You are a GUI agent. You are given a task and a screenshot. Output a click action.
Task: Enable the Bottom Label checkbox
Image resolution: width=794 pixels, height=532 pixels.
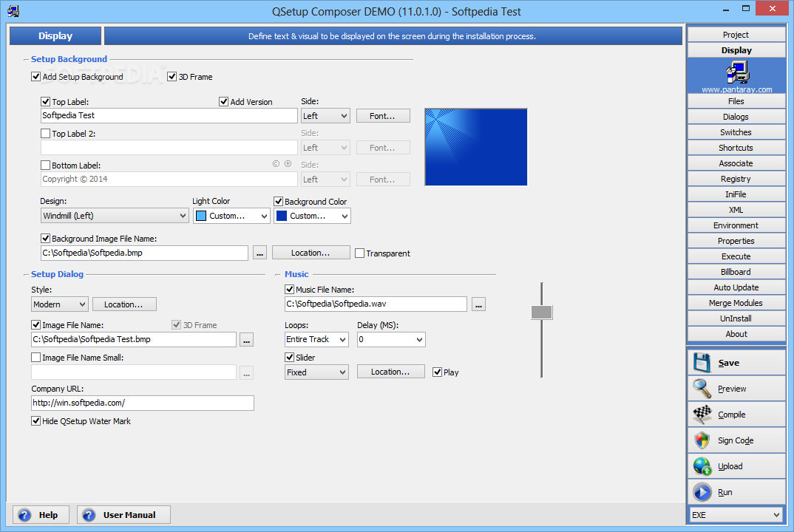point(45,165)
